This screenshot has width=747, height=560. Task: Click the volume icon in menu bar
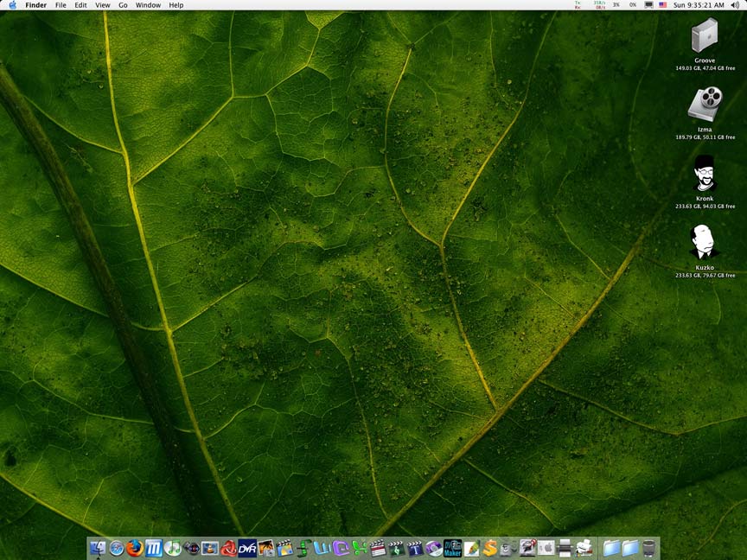point(735,5)
